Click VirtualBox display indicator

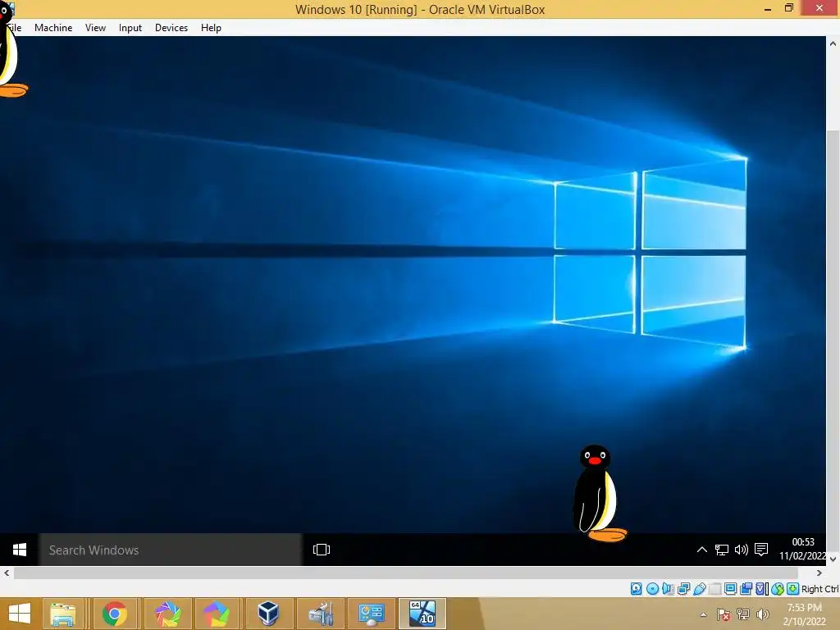[730, 589]
